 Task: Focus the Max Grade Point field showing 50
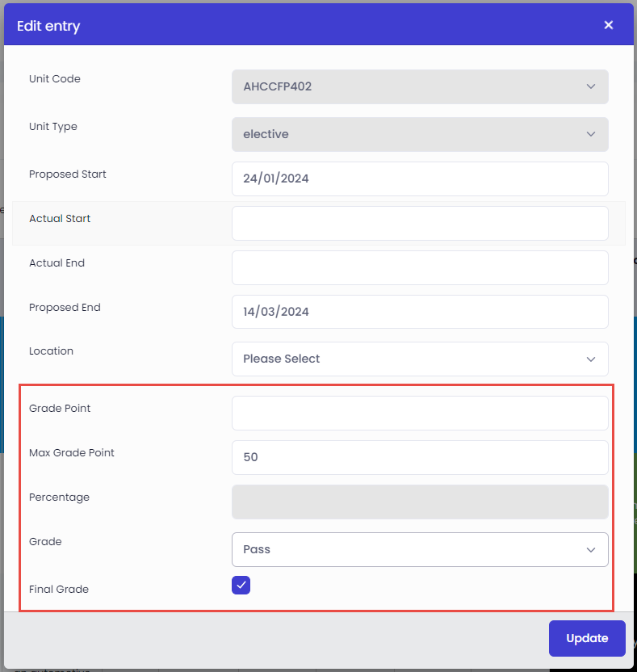[420, 457]
